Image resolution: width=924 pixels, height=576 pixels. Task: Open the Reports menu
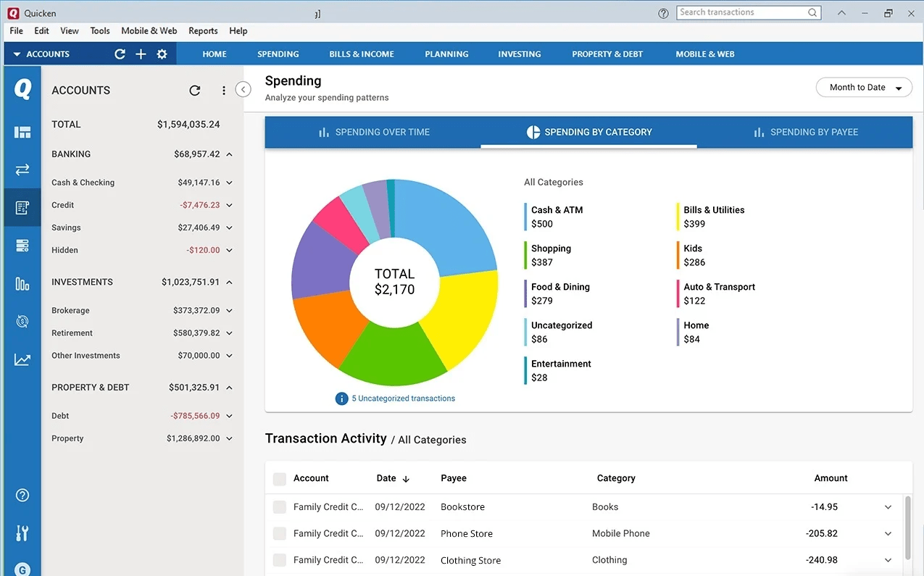203,31
